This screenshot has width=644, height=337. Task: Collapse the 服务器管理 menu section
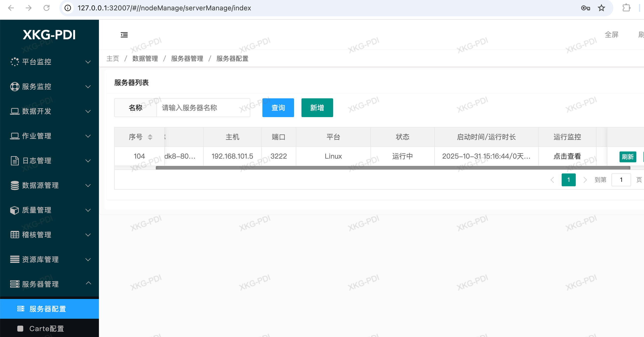pos(88,284)
